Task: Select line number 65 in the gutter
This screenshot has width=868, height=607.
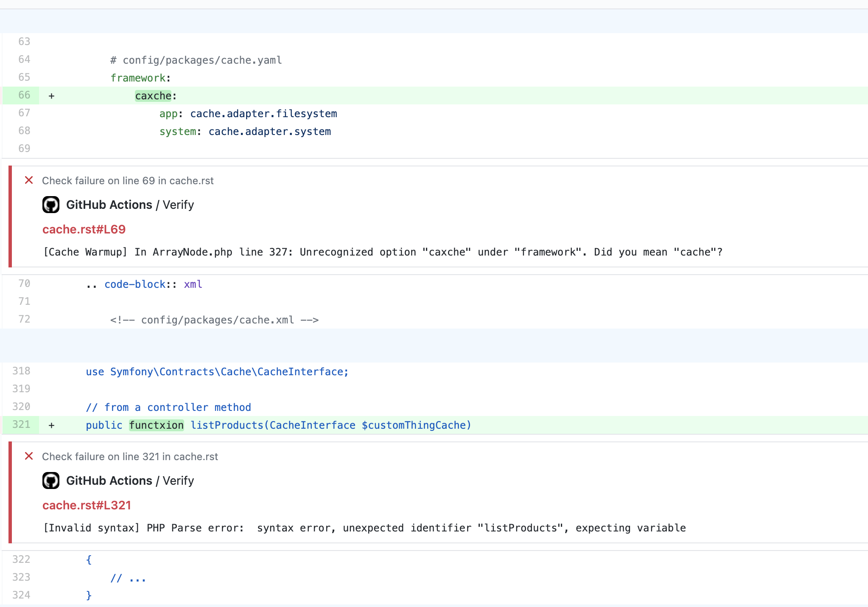Action: (x=24, y=77)
